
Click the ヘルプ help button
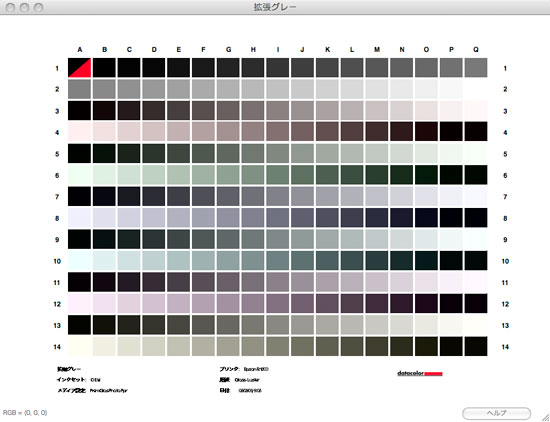click(x=496, y=413)
